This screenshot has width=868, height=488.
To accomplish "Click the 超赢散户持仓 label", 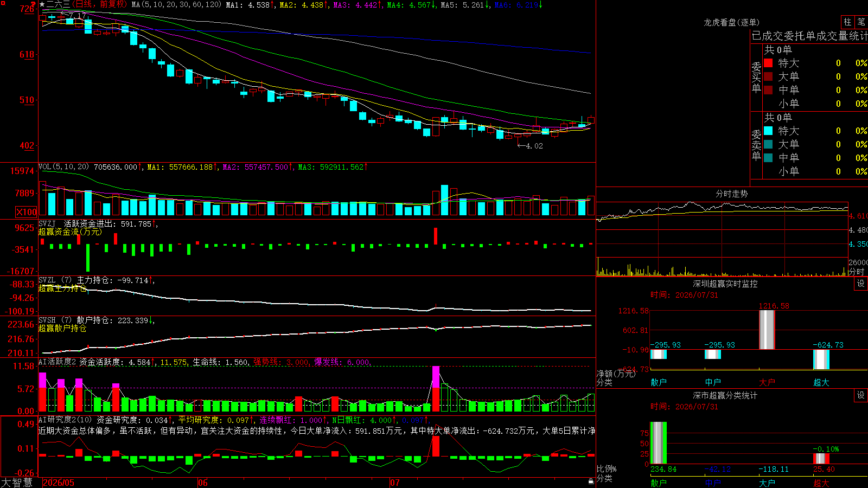I will 62,329.
